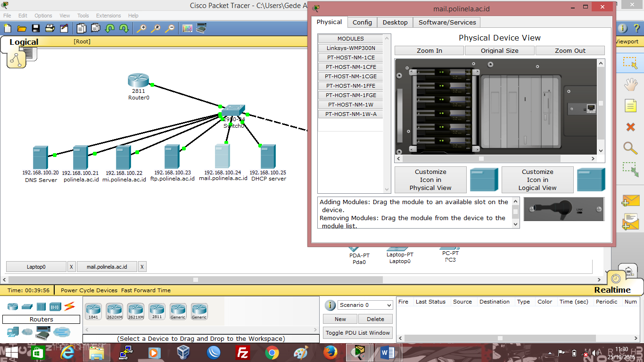Launch the Activity Wizard toolbar icon
644x362 pixels.
click(x=64, y=28)
